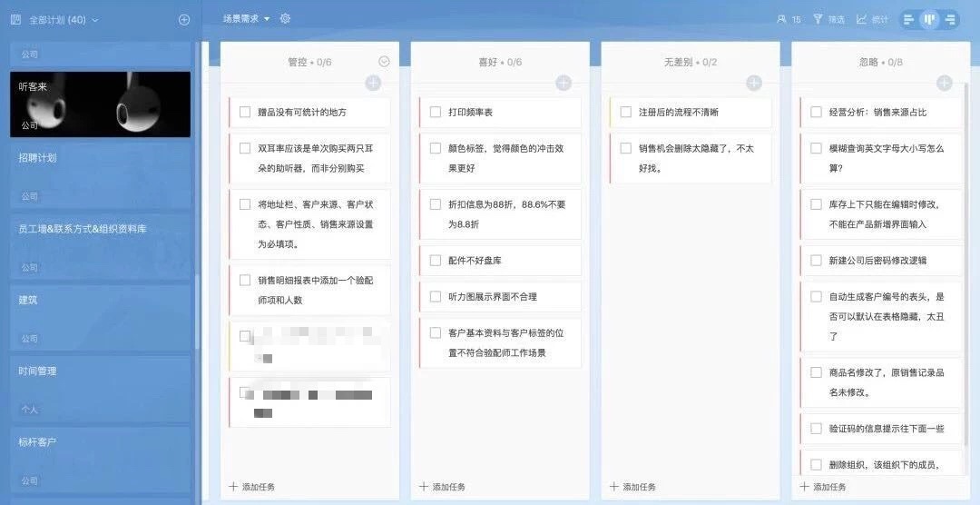Check 自动生成客户编号的表头 task
This screenshot has width=980, height=505.
point(817,297)
